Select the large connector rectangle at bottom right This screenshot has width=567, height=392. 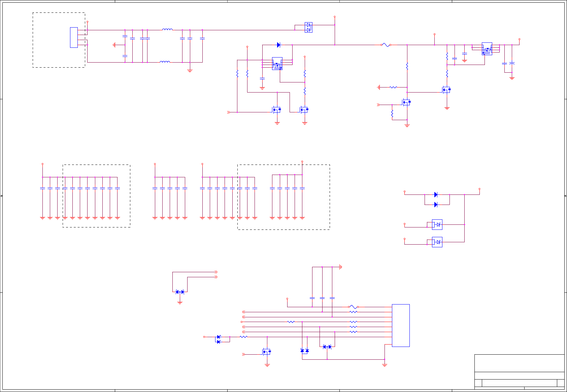pyautogui.click(x=401, y=325)
